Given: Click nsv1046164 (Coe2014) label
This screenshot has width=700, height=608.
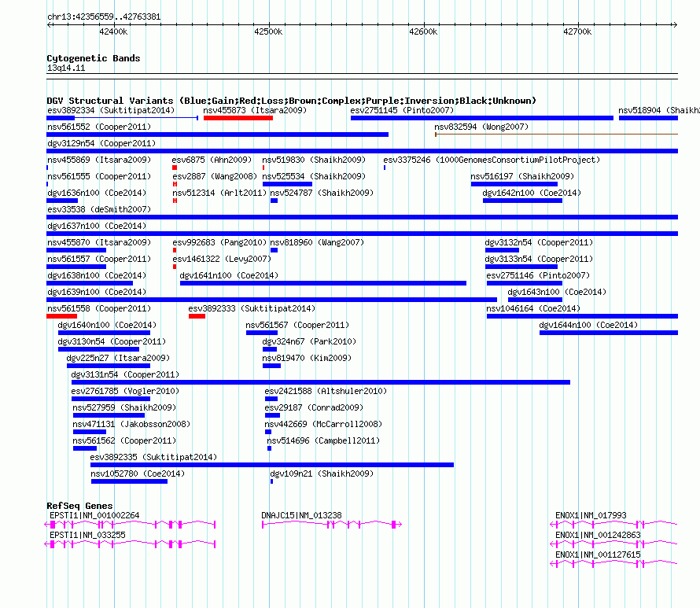Looking at the screenshot, I should point(533,308).
